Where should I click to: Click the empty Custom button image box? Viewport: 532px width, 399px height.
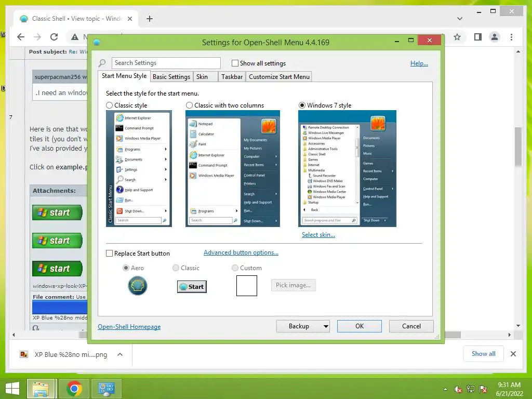pos(247,286)
